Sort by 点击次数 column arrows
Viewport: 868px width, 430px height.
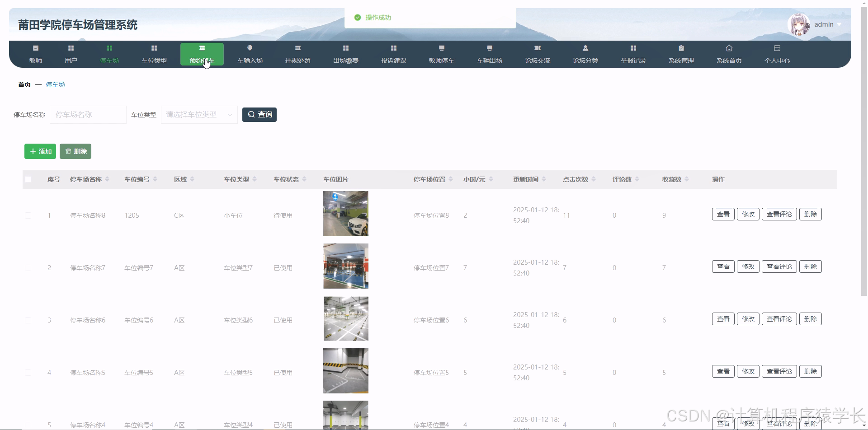(x=594, y=179)
